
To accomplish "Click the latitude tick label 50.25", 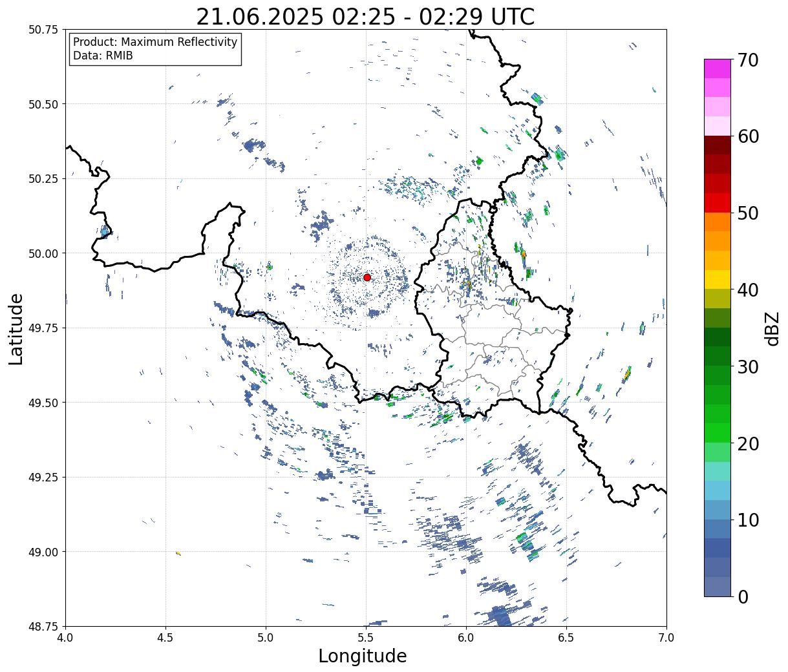I will [x=43, y=179].
